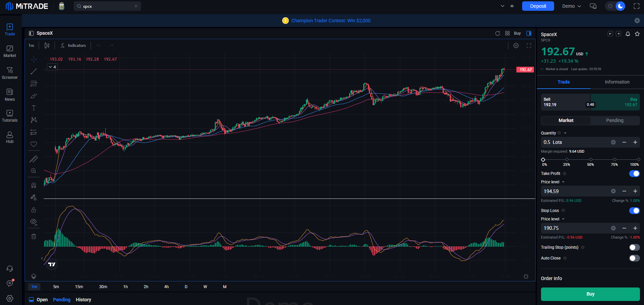Screen dimensions: 644x305
Task: Enable the Trailing Stop switch
Action: tap(634, 247)
